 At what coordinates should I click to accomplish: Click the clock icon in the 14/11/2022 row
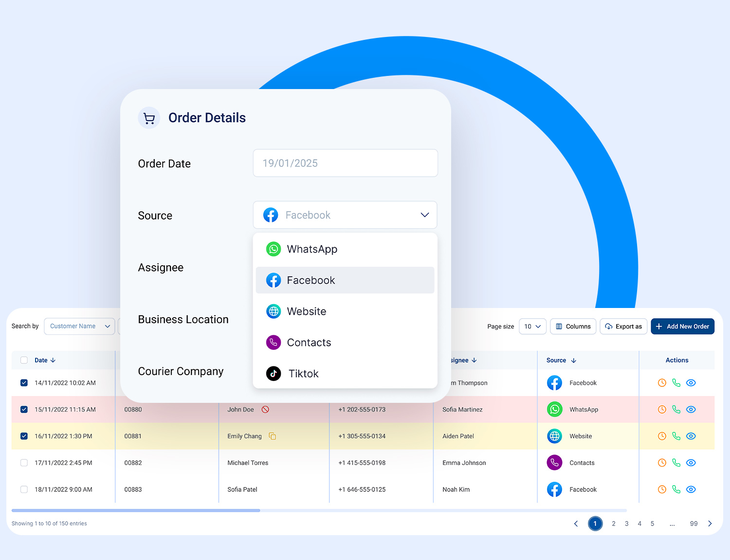click(x=662, y=383)
